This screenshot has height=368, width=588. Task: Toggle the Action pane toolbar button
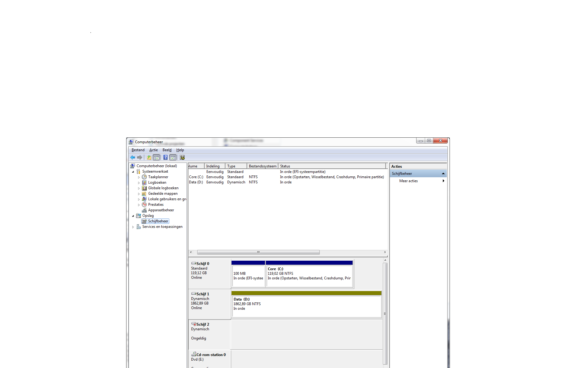click(x=173, y=157)
